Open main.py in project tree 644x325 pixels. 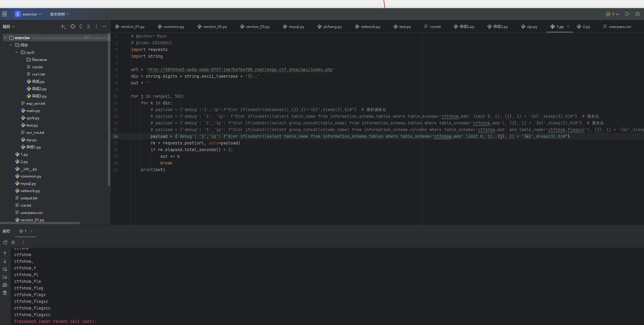30,110
